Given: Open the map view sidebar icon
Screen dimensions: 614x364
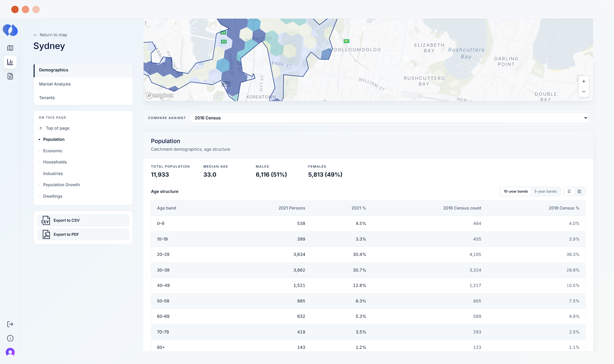Looking at the screenshot, I should pyautogui.click(x=10, y=48).
